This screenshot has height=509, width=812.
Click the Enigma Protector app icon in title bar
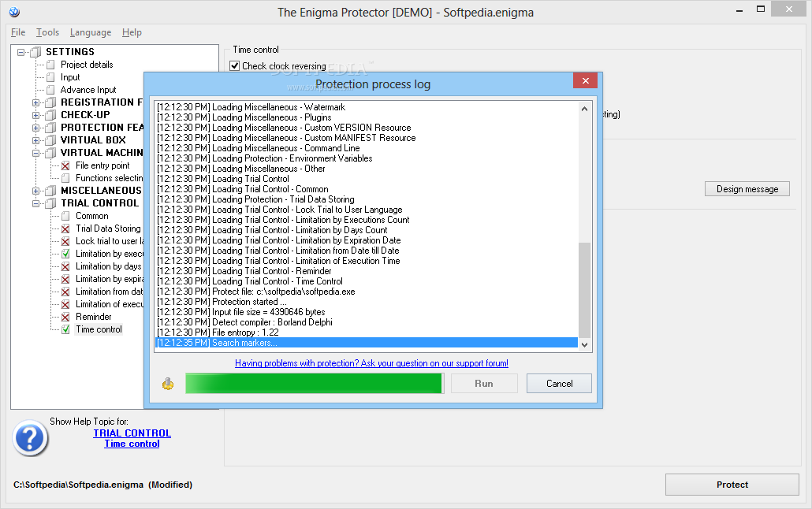coord(14,12)
